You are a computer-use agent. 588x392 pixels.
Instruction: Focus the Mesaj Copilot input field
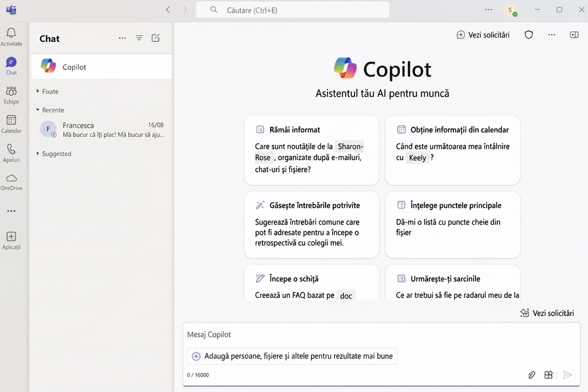[x=381, y=335]
